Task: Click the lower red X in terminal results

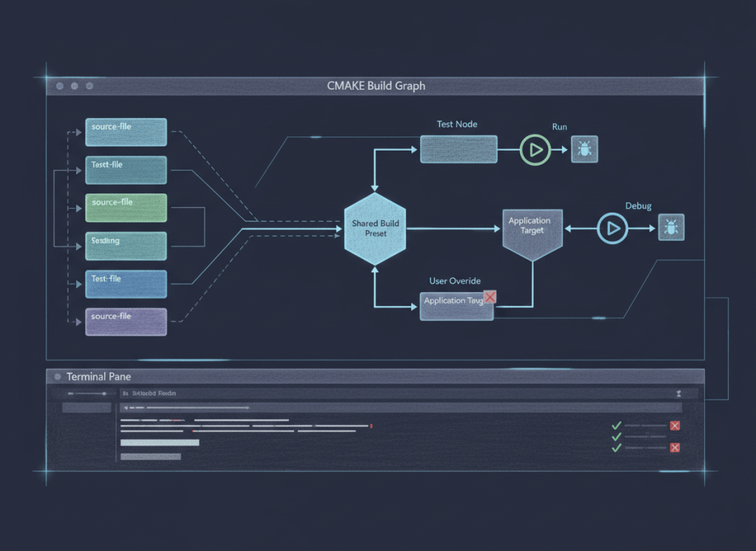Action: coord(675,448)
